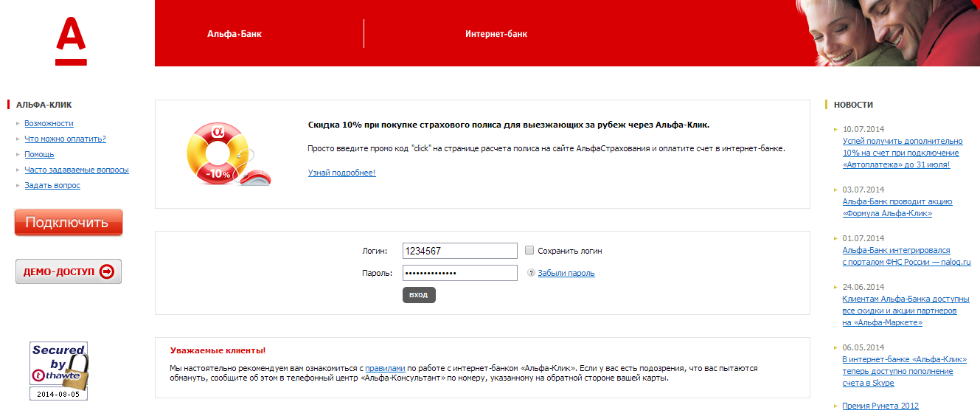Open Часто задаваемые вопросы sidebar link

tap(77, 170)
